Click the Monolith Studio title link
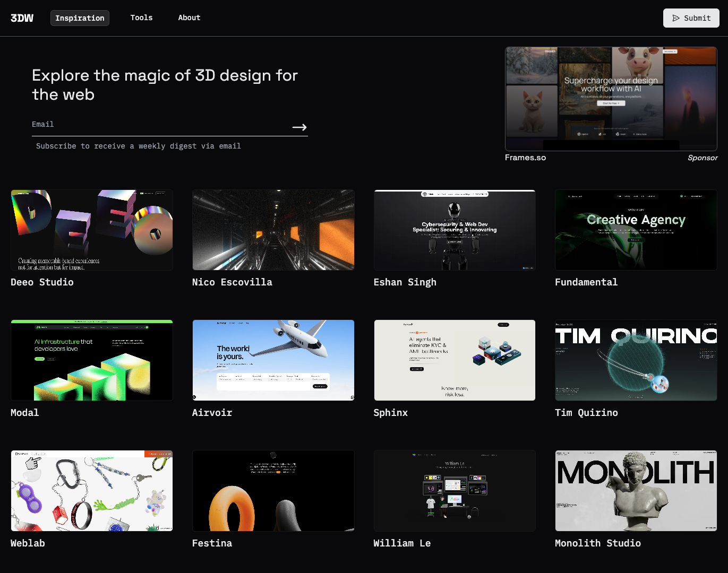 [597, 543]
